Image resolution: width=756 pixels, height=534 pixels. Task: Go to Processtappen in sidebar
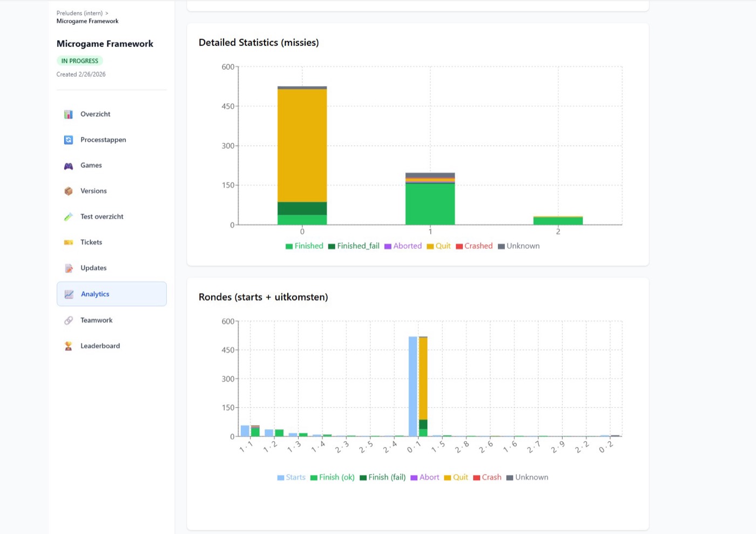[112, 140]
